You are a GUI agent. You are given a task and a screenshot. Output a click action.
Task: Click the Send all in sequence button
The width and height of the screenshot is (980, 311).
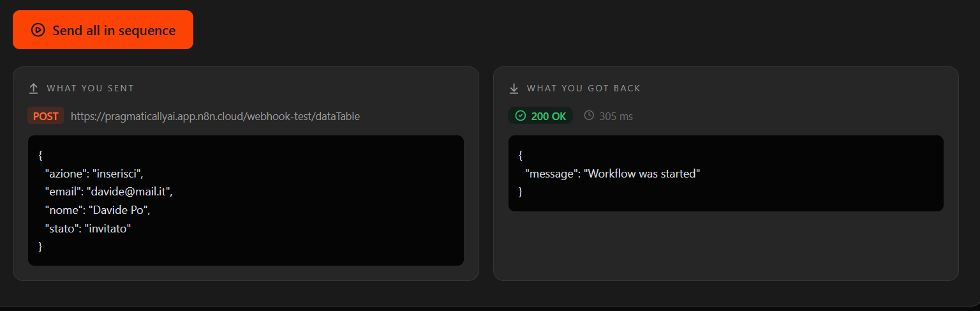point(103,30)
